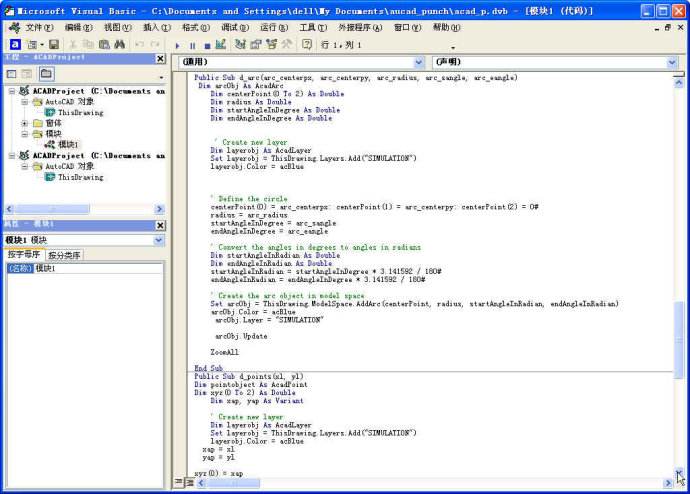Collapse the first ACADProject tree node
Viewport: 690px width, 494px height.
pos(12,91)
